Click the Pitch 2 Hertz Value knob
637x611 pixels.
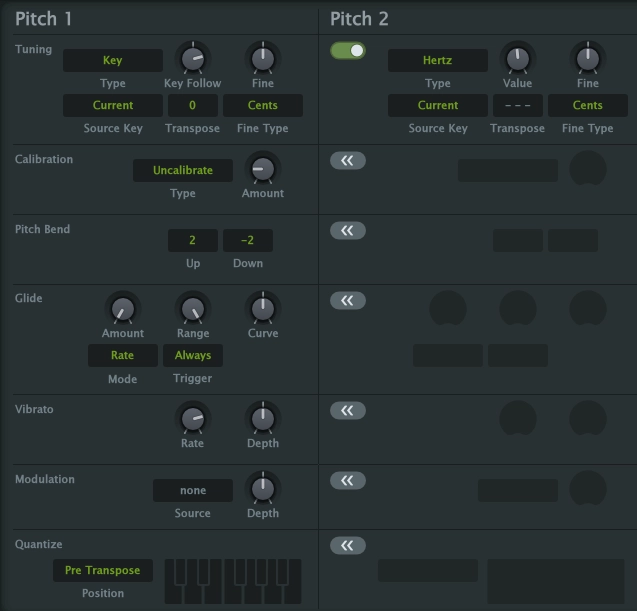(x=518, y=59)
